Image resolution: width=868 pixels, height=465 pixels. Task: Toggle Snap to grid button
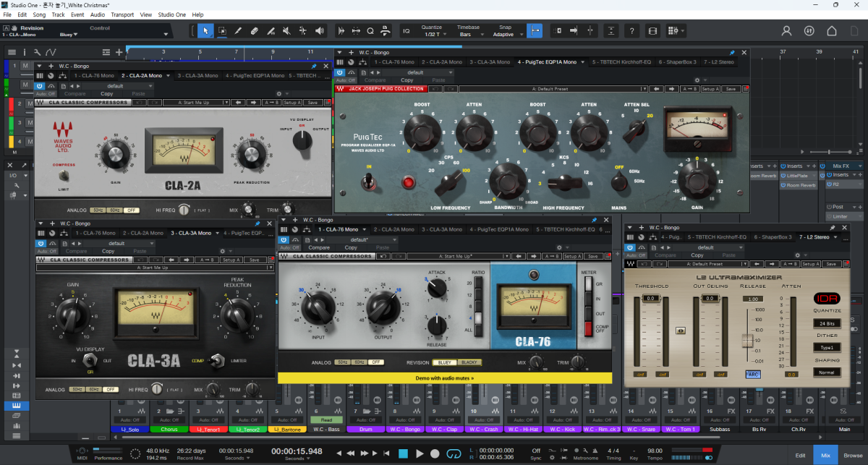point(535,31)
